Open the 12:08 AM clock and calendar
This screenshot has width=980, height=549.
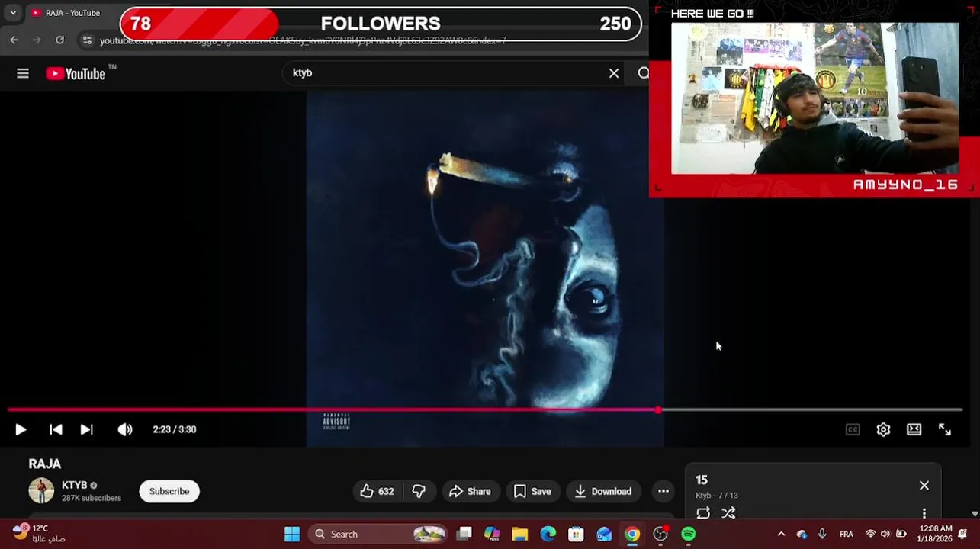pos(935,534)
